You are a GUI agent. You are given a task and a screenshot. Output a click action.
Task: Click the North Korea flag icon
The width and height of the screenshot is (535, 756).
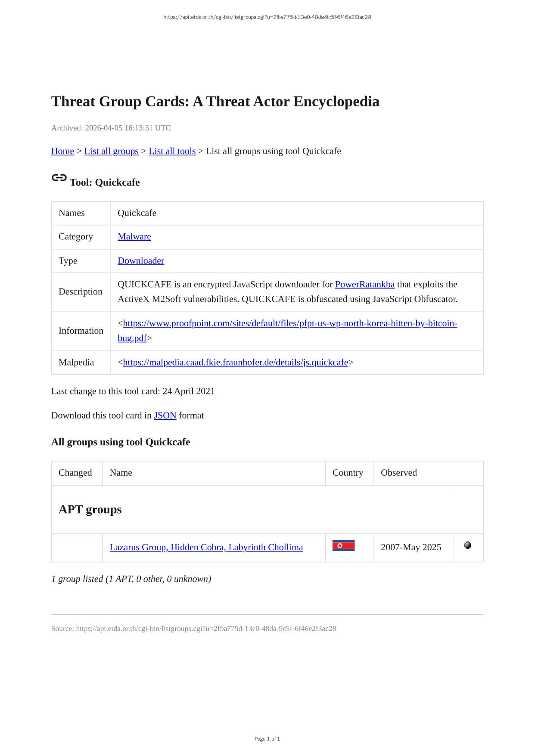(343, 546)
